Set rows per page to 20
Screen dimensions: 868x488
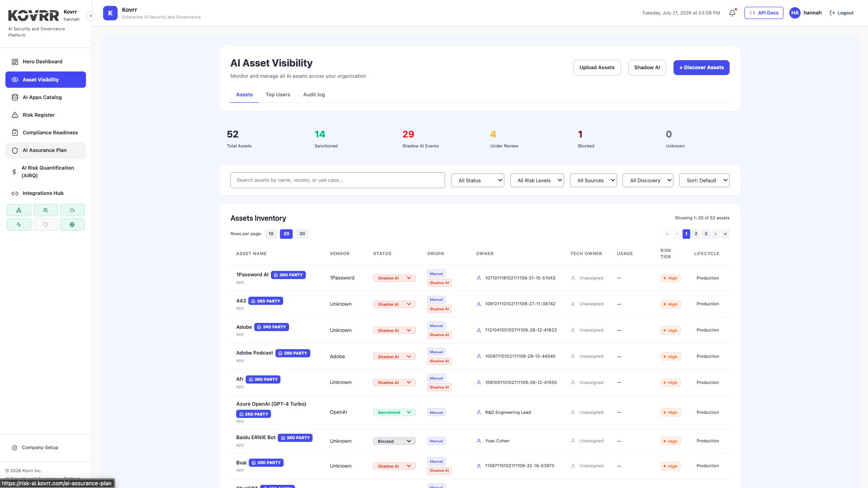click(x=286, y=234)
